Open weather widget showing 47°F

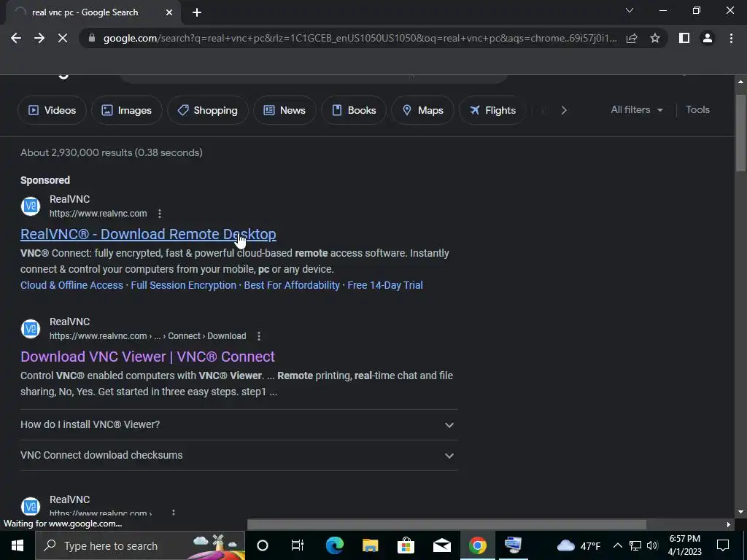578,545
